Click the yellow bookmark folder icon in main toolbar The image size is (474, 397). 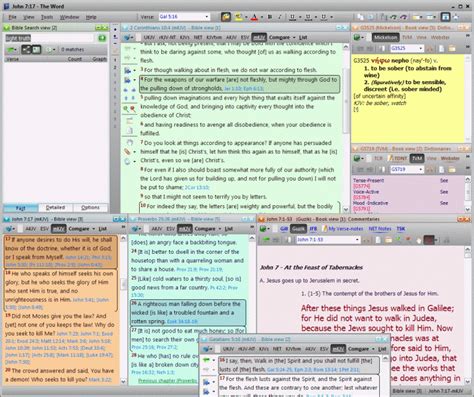click(x=226, y=17)
